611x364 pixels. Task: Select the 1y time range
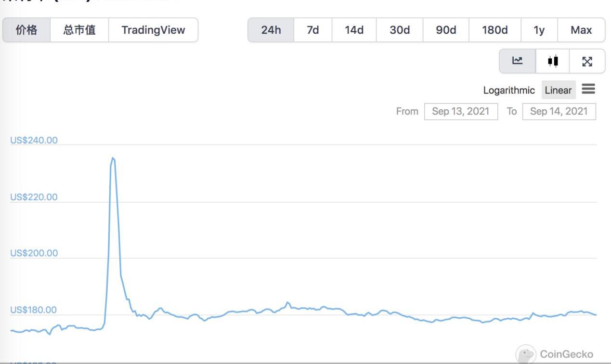click(x=539, y=30)
